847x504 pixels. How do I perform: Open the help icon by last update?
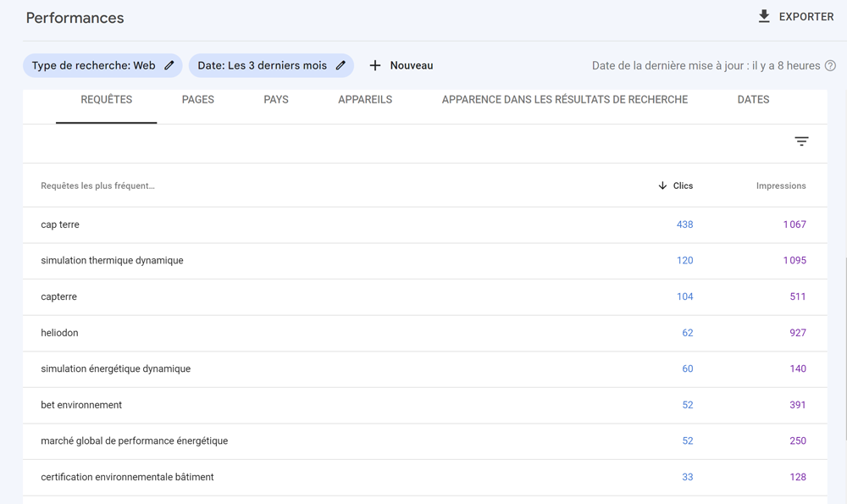coord(830,65)
